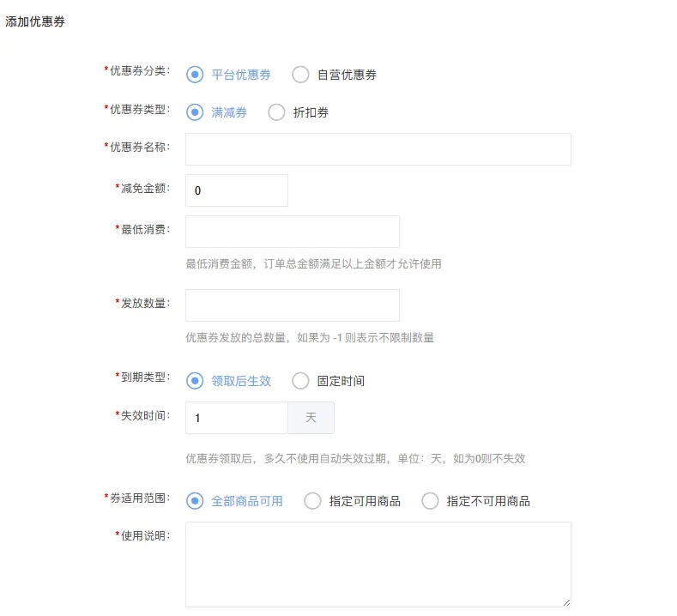Screen dimensions: 677x616
Task: Pick 领取后生效 as expiry type
Action: click(195, 381)
